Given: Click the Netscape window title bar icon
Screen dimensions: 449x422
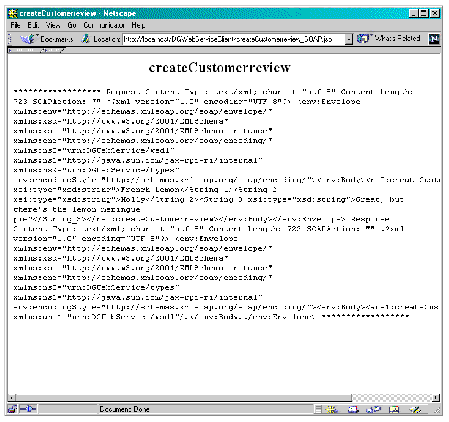Looking at the screenshot, I should click(x=13, y=13).
